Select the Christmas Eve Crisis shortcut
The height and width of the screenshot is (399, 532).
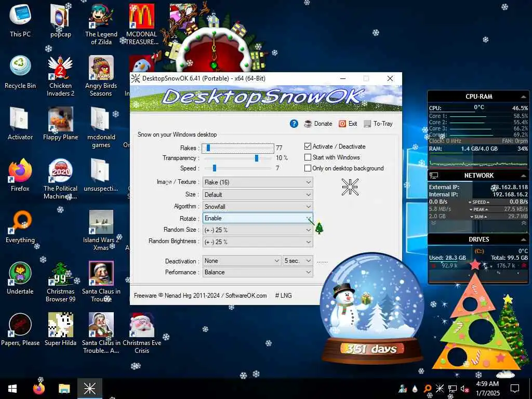coord(142,333)
